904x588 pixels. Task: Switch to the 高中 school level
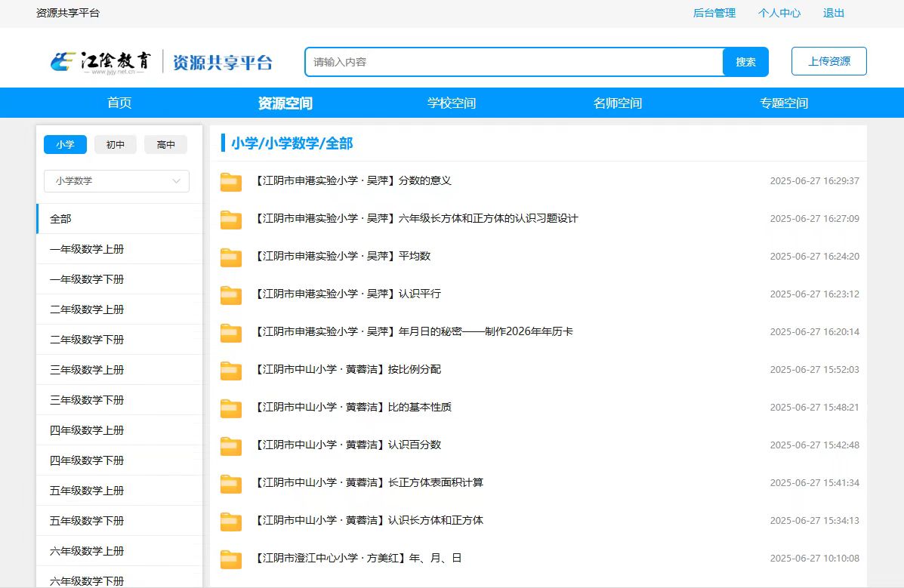point(166,145)
